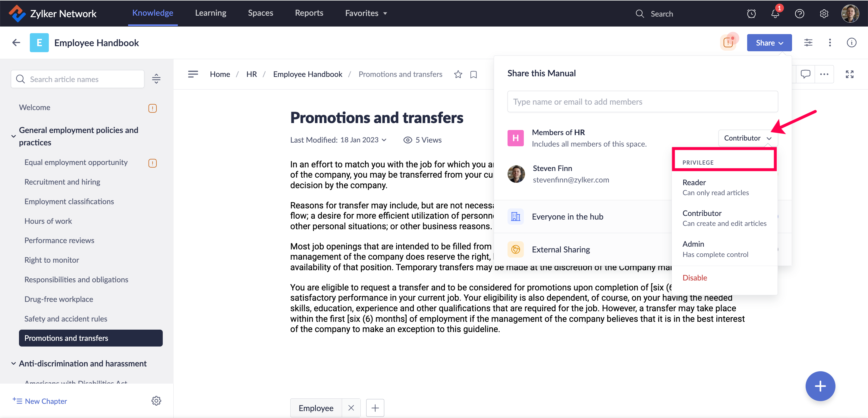Go back using the left arrow icon

coord(16,43)
